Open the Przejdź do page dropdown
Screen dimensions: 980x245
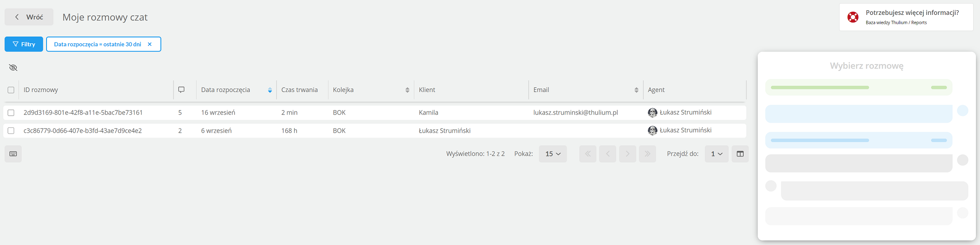[717, 154]
